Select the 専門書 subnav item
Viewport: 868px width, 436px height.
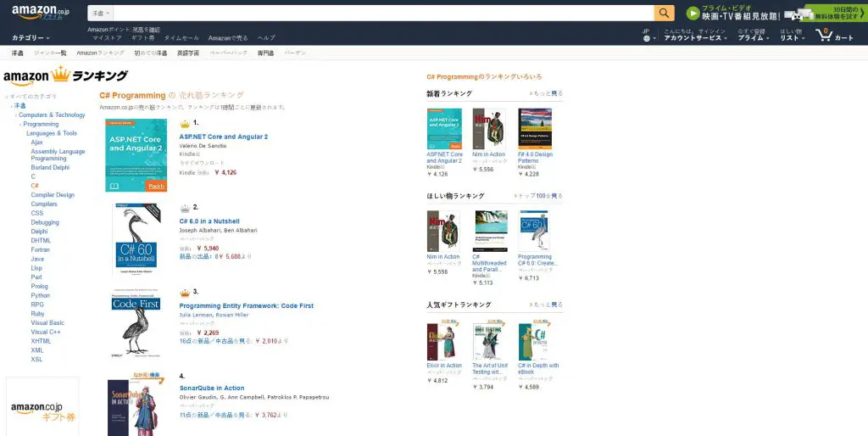[x=265, y=53]
